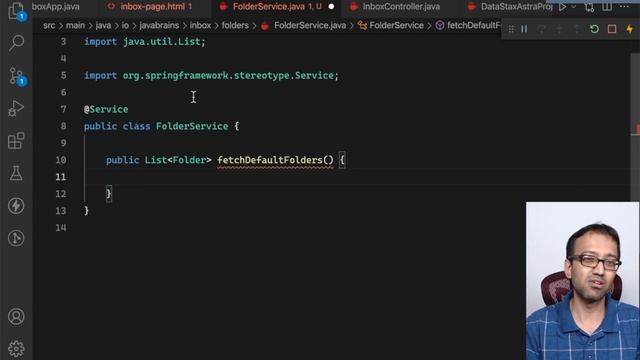Viewport: 640px width, 360px height.
Task: Click line number 7 in the gutter
Action: (63, 109)
